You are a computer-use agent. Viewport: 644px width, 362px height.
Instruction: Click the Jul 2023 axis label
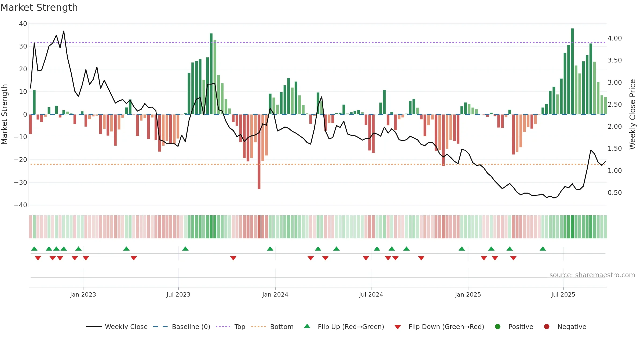tap(178, 294)
